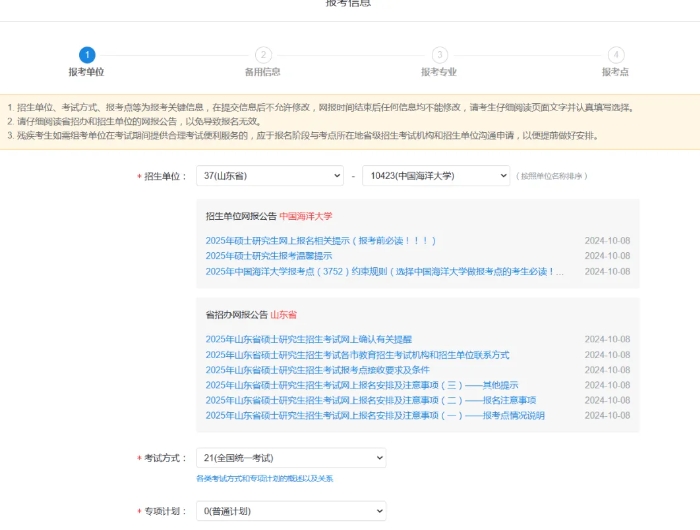Expand the 专项计划 dropdown showing 0(普通计划)

coord(290,511)
